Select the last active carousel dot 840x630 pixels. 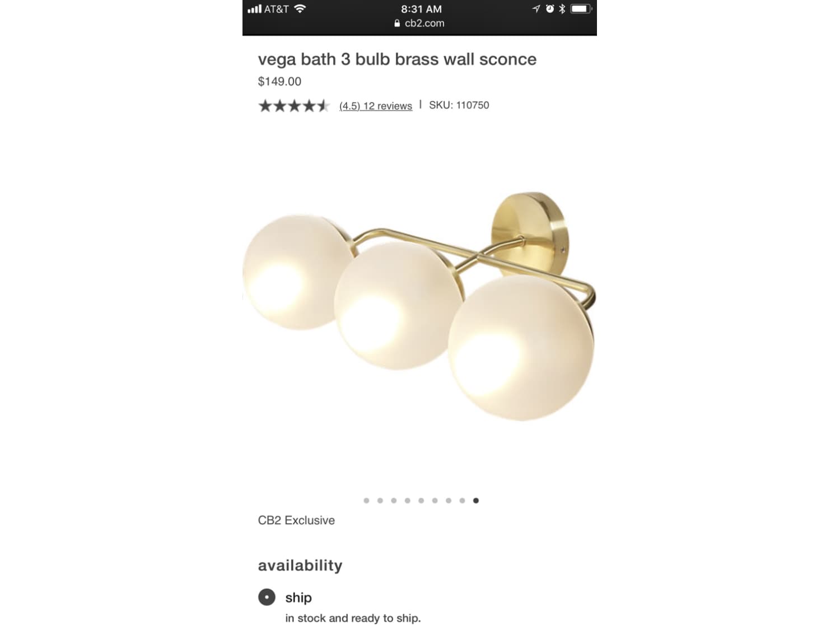click(476, 501)
